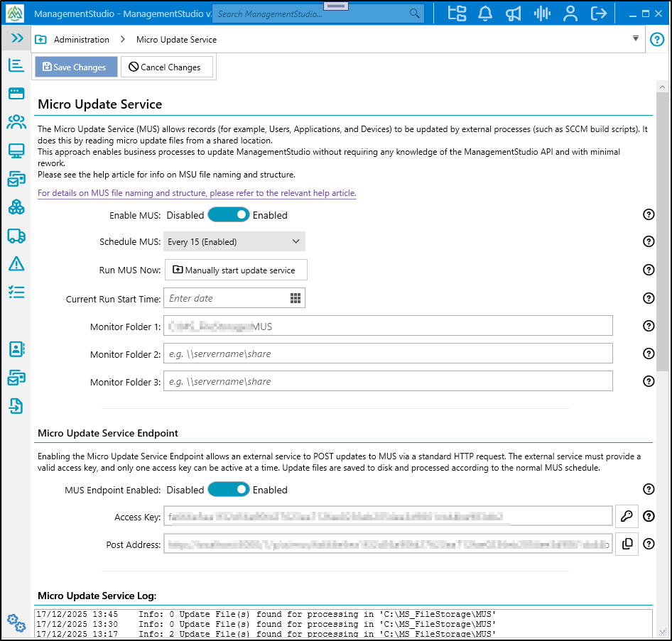
Task: Show help for Enable MUS row
Action: [649, 214]
